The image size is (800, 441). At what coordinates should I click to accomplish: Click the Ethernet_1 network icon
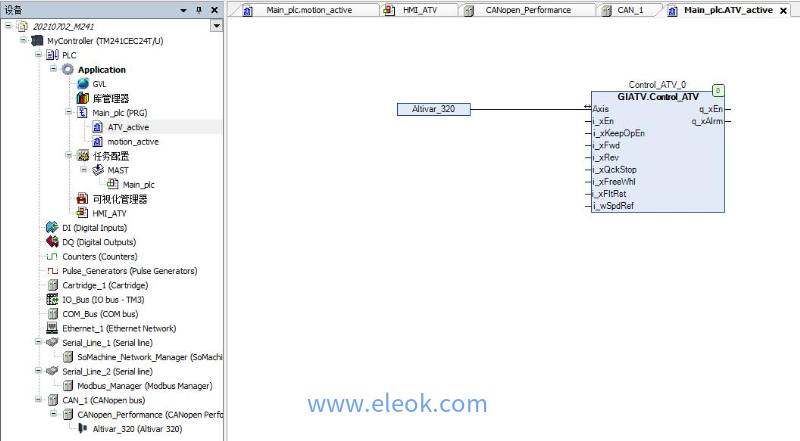click(x=52, y=328)
